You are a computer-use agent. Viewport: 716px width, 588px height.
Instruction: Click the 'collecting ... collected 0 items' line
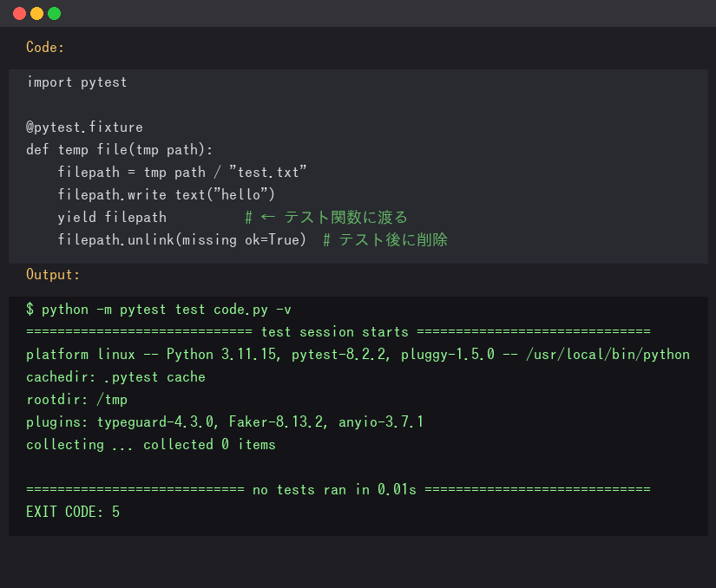coord(151,444)
